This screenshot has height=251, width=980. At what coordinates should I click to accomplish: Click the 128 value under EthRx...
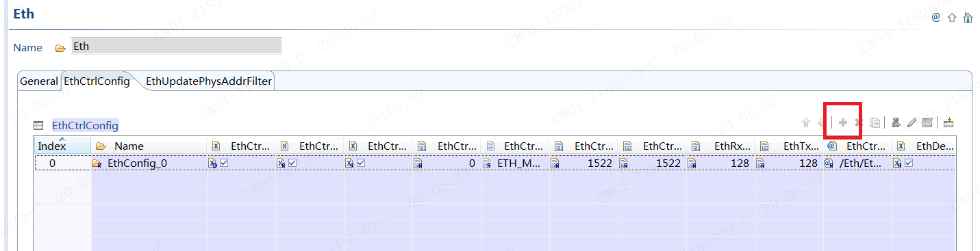pos(720,163)
